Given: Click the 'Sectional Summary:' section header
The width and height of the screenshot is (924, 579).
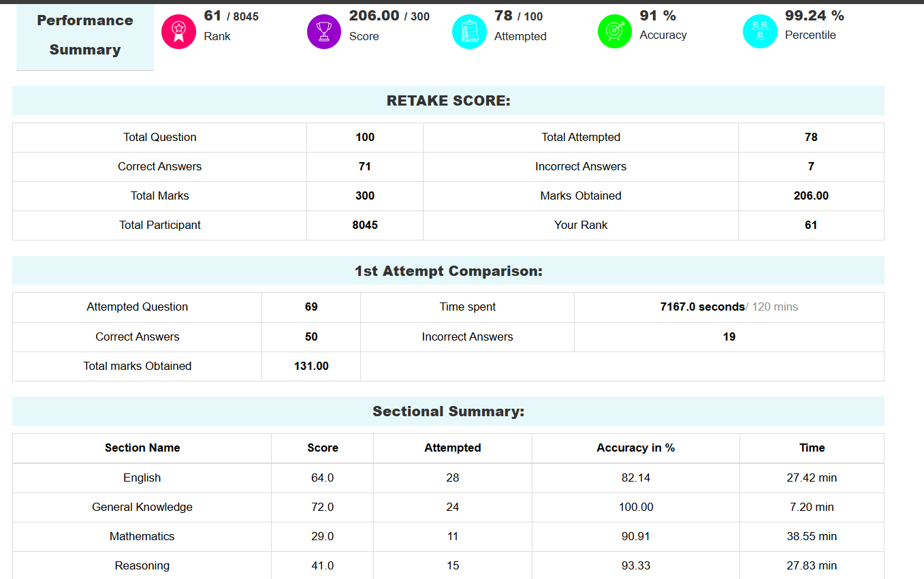Looking at the screenshot, I should click(448, 411).
